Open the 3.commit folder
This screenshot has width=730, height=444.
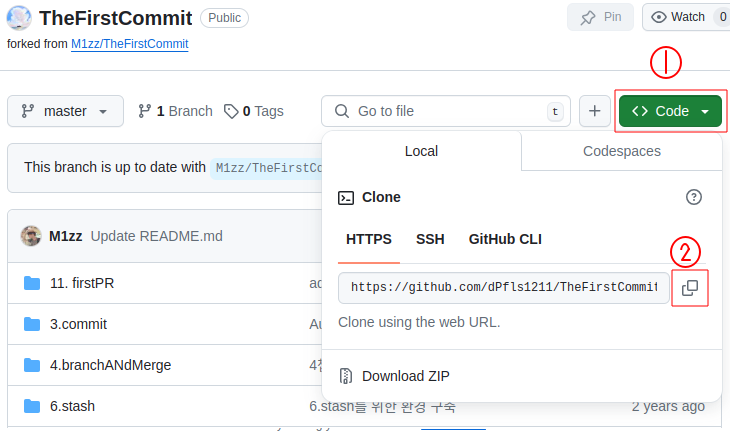click(79, 324)
